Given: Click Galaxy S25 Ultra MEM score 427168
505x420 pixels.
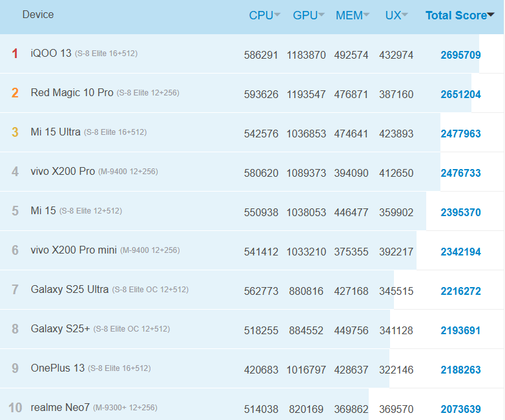Looking at the screenshot, I should 351,291.
